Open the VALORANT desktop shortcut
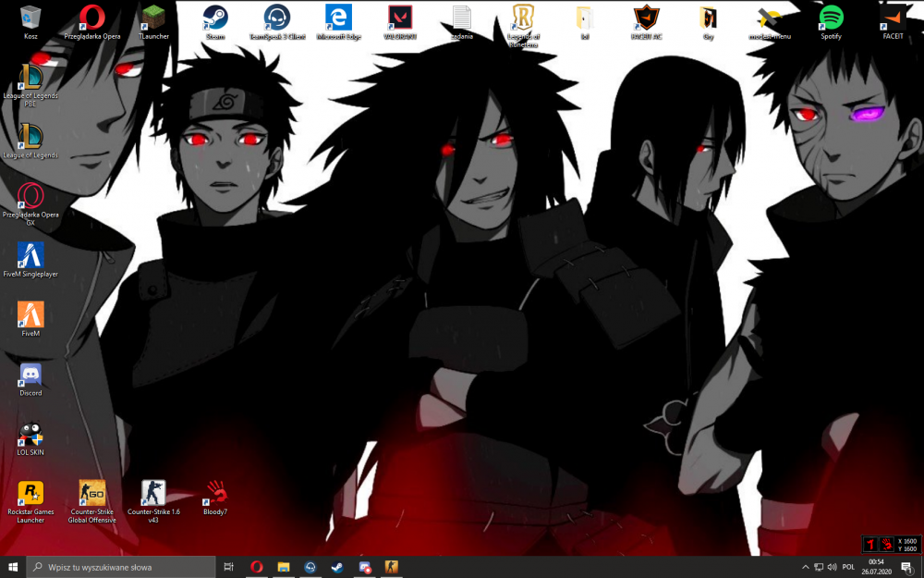The width and height of the screenshot is (924, 578). coord(400,22)
